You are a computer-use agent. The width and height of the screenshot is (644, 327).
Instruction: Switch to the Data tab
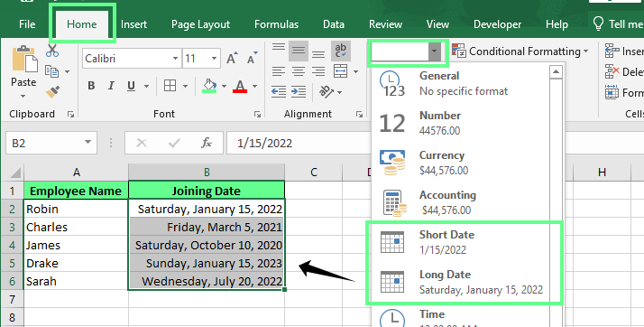click(x=334, y=24)
